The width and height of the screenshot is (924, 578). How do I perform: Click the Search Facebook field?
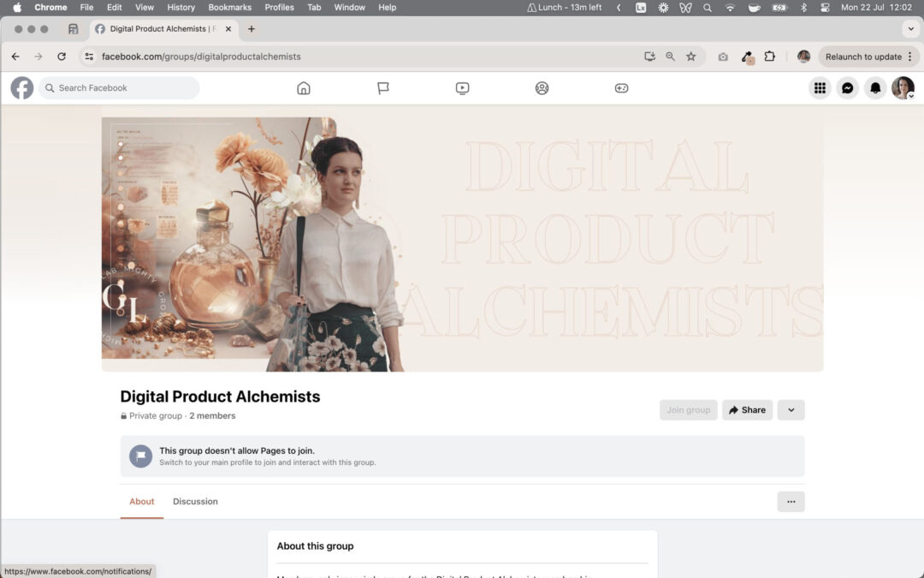click(x=120, y=88)
